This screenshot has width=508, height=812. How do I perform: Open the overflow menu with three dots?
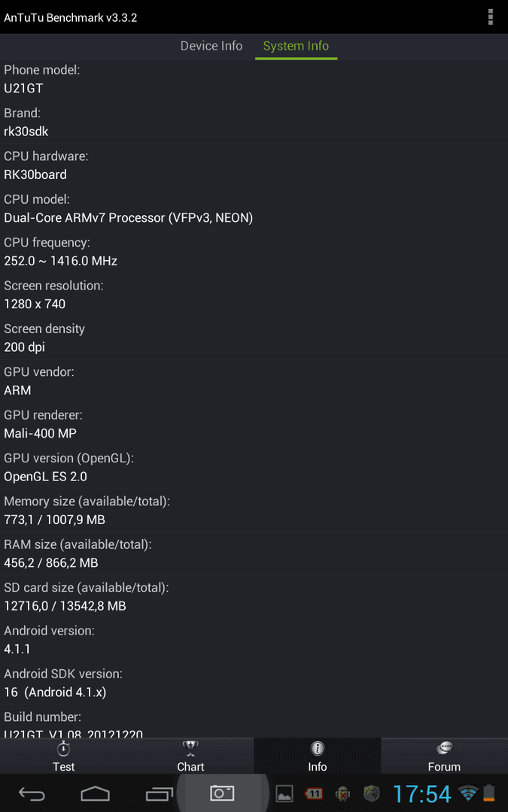pos(490,17)
